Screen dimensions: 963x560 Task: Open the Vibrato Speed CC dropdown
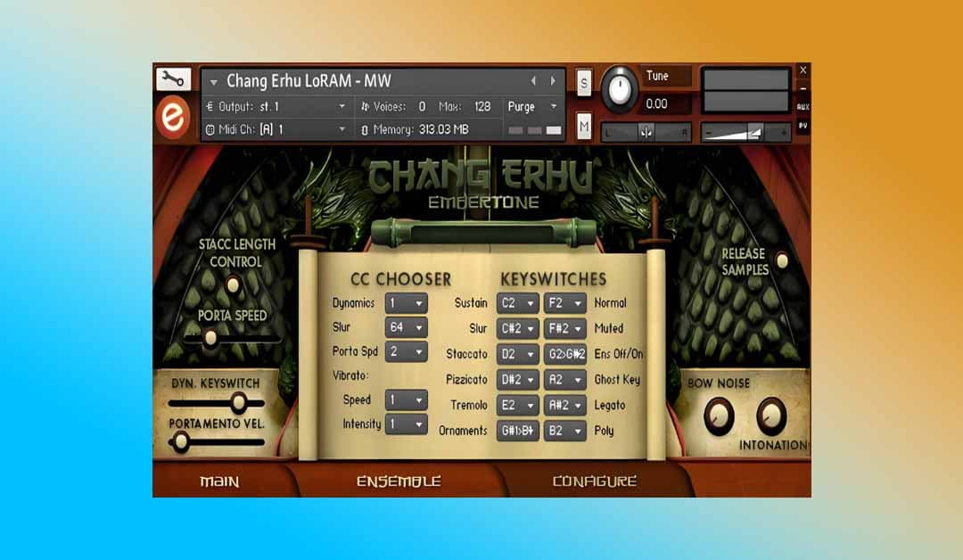click(406, 399)
